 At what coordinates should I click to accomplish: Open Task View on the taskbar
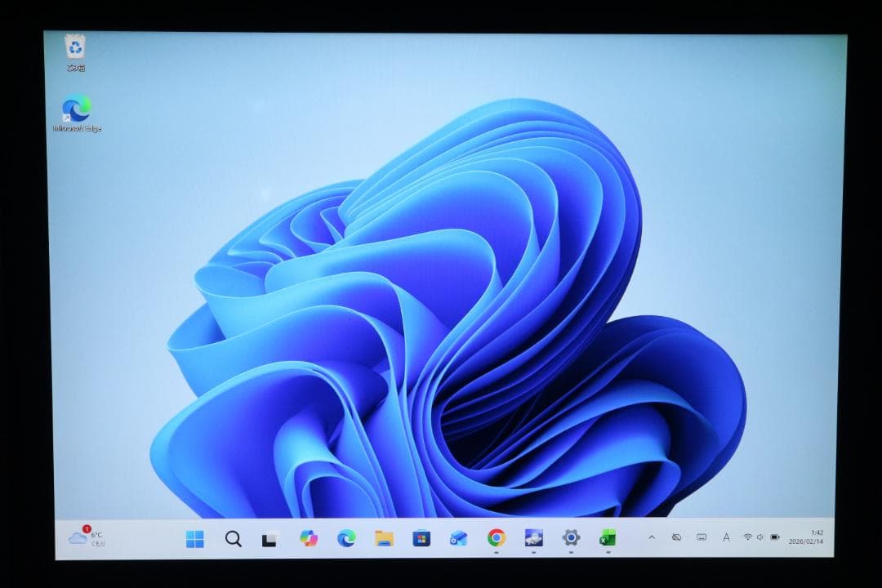point(270,538)
